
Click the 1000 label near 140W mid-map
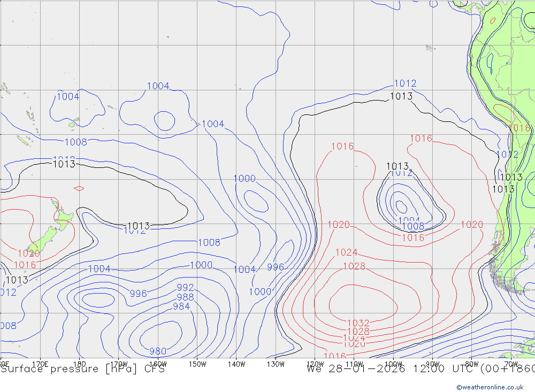(244, 179)
